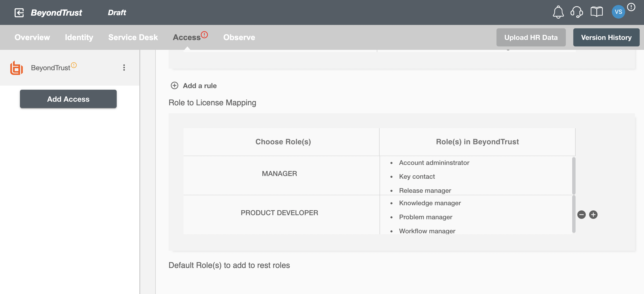
Task: Click the Add a rule link
Action: pos(200,86)
